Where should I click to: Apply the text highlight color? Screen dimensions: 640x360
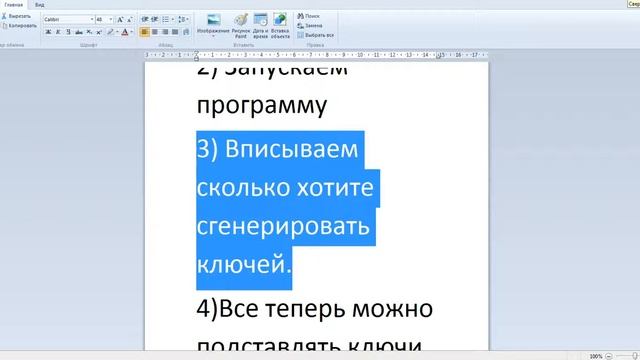pos(110,32)
